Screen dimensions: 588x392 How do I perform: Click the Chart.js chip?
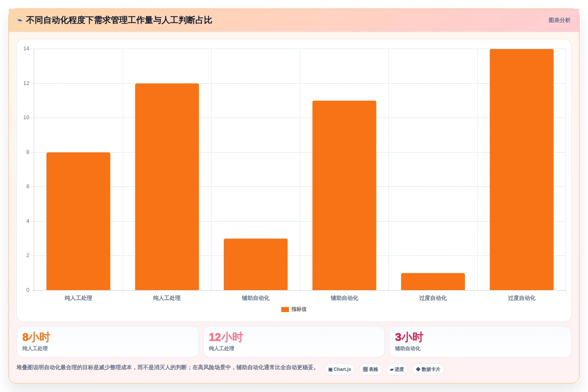(340, 369)
